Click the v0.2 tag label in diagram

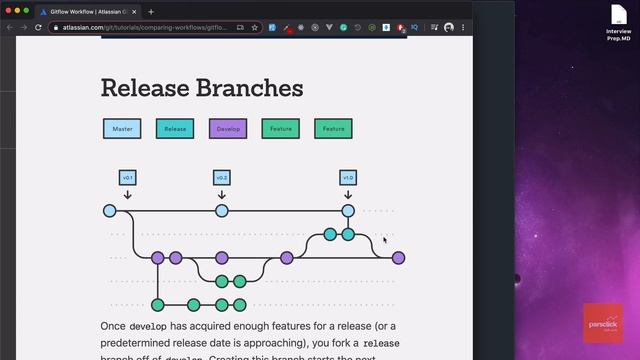pos(222,178)
